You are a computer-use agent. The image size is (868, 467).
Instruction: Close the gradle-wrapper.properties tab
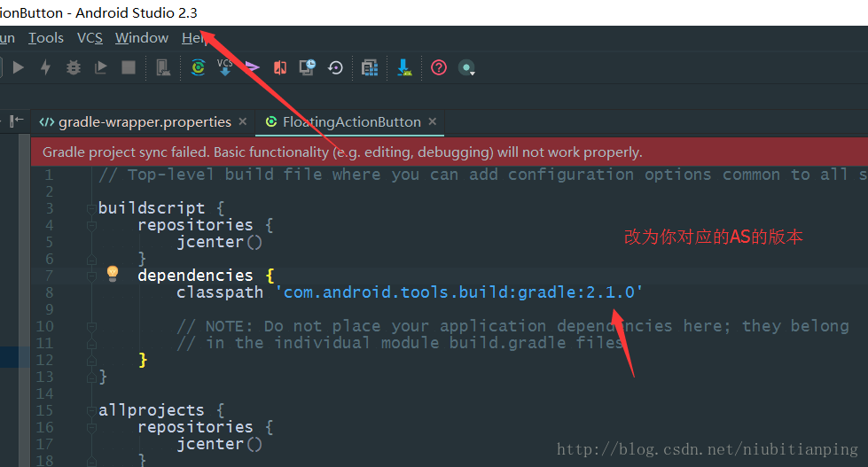tap(242, 121)
